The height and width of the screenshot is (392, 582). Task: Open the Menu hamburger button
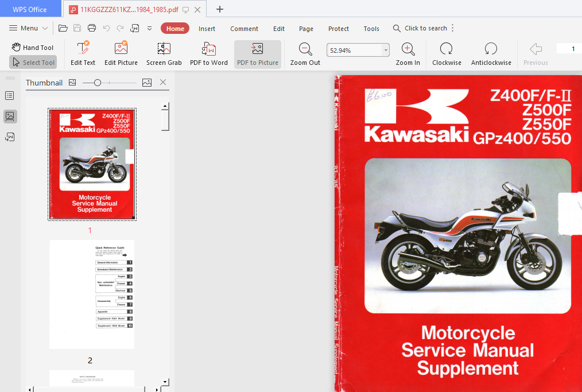(x=28, y=28)
